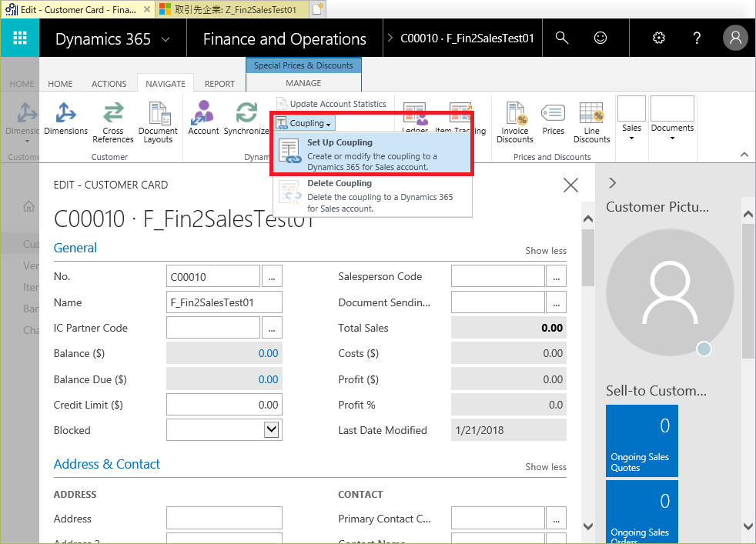The width and height of the screenshot is (756, 544).
Task: Open the Document Sending lookup button
Action: coord(557,302)
